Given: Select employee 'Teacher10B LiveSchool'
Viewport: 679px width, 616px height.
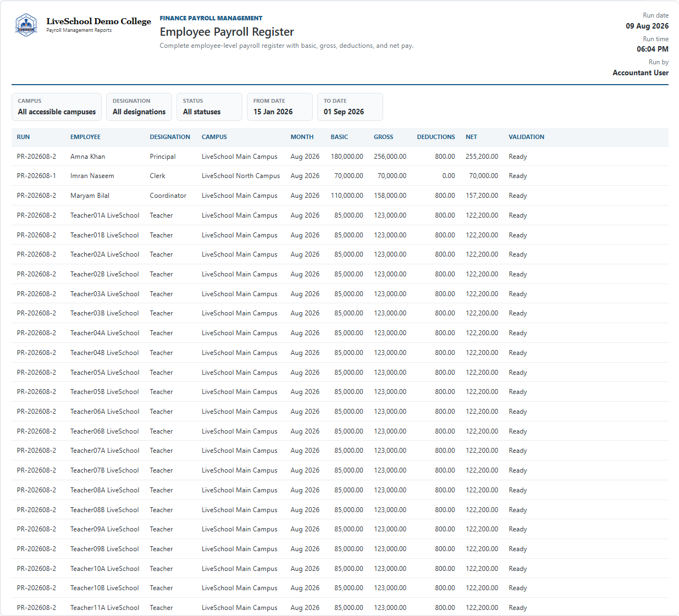Looking at the screenshot, I should click(104, 588).
